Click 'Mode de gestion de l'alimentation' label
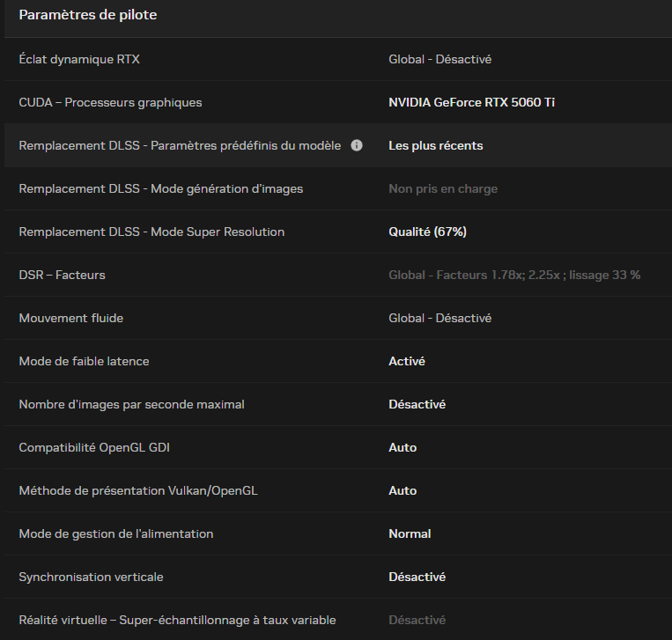This screenshot has width=672, height=640. click(x=115, y=533)
